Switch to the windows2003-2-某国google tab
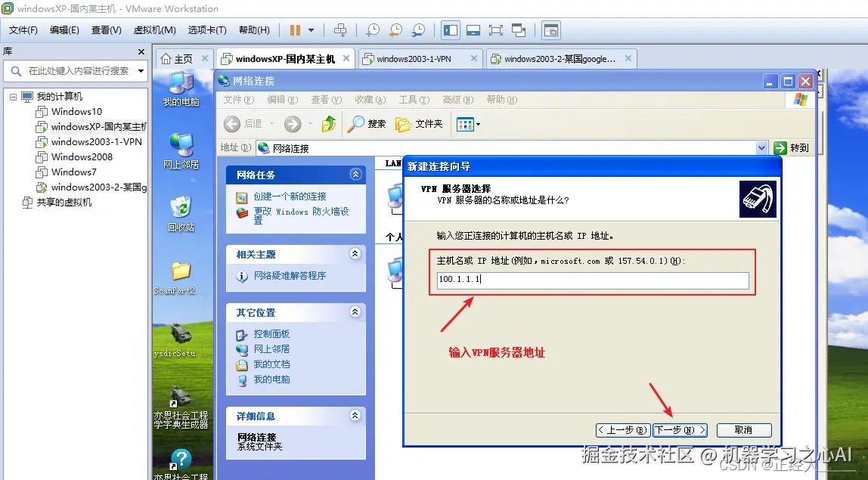868x480 pixels. [553, 59]
